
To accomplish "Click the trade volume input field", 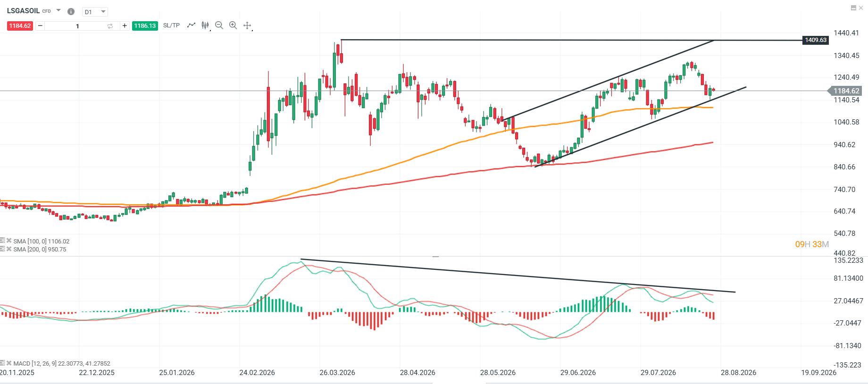I will click(x=78, y=26).
